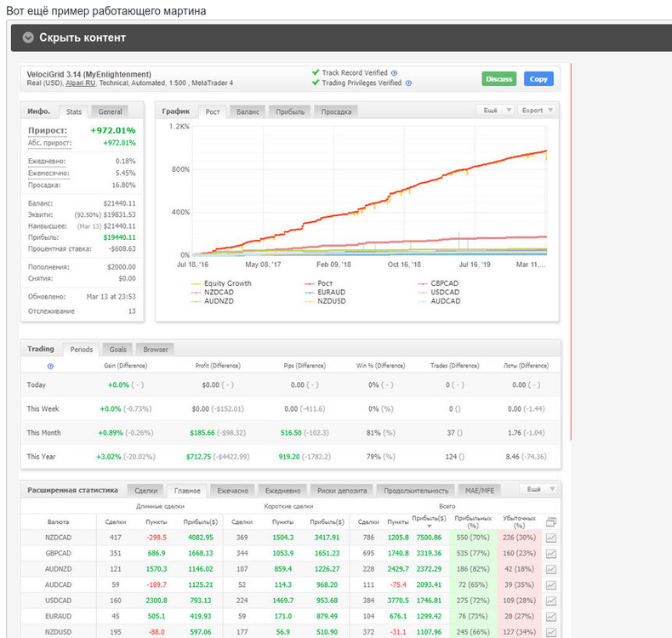Viewport: 672px width, 638px height.
Task: Follow the Alpari RU broker link
Action: pyautogui.click(x=81, y=83)
